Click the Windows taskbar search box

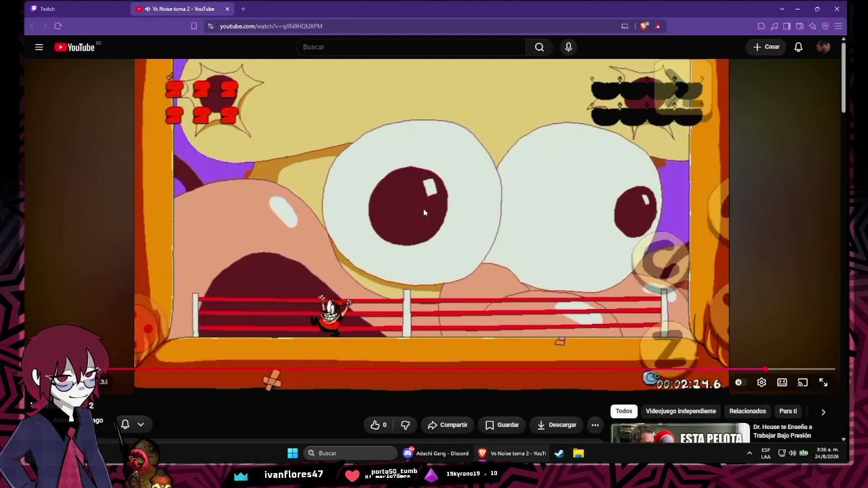point(350,453)
